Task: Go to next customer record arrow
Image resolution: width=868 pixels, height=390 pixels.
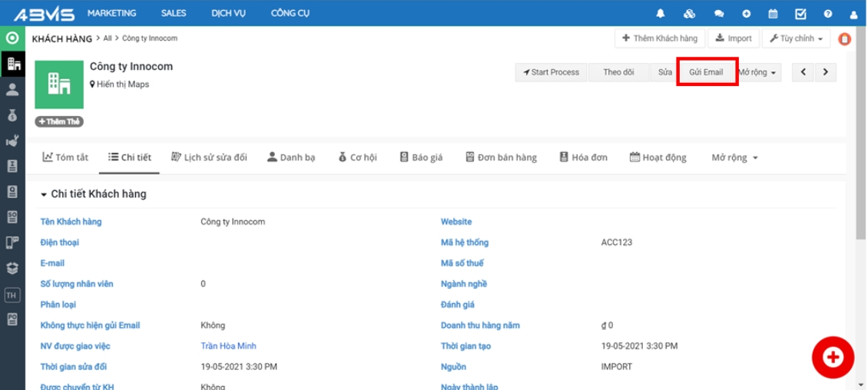Action: [x=825, y=72]
